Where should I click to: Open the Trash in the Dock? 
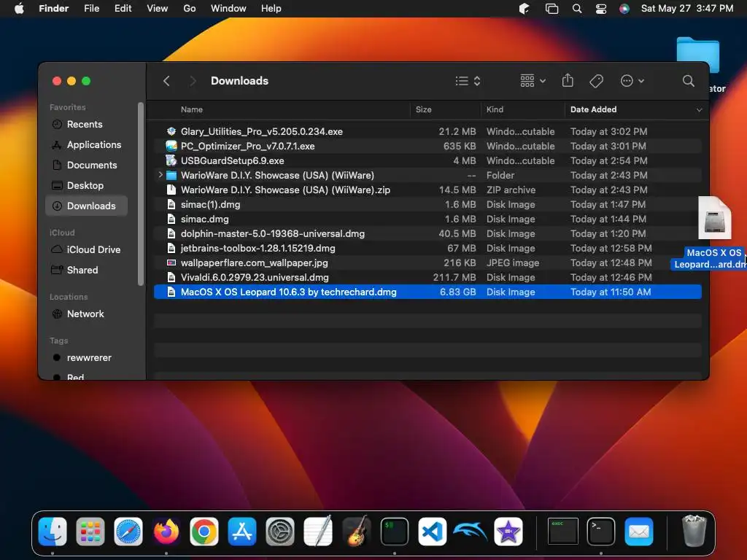(x=694, y=531)
